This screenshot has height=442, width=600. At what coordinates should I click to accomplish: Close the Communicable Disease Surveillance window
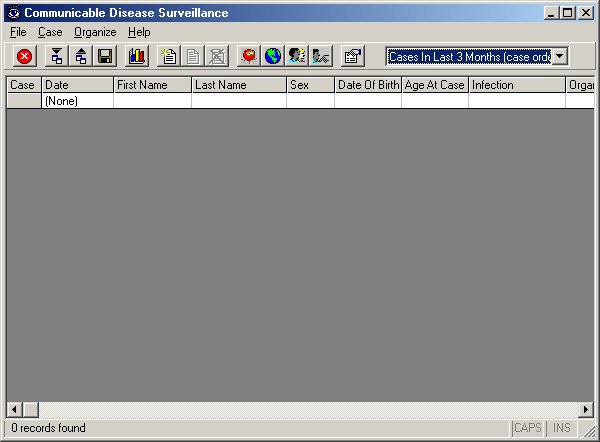pyautogui.click(x=586, y=13)
